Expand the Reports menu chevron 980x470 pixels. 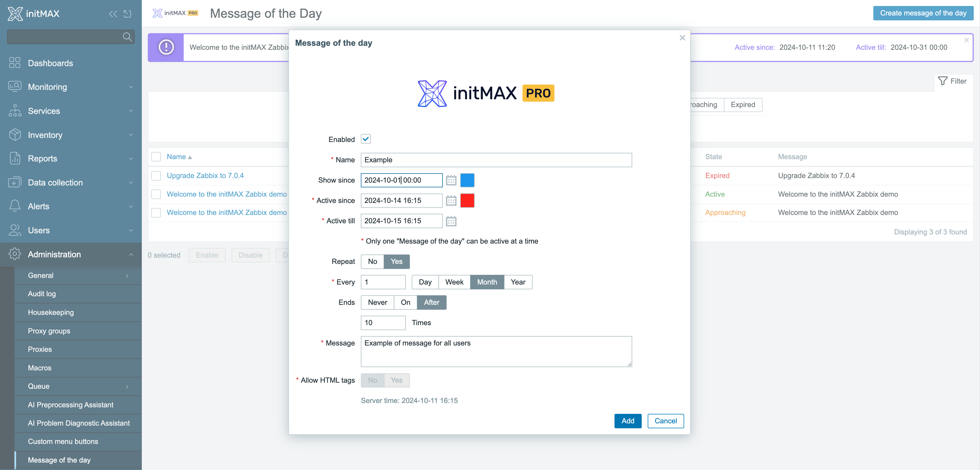tap(131, 159)
